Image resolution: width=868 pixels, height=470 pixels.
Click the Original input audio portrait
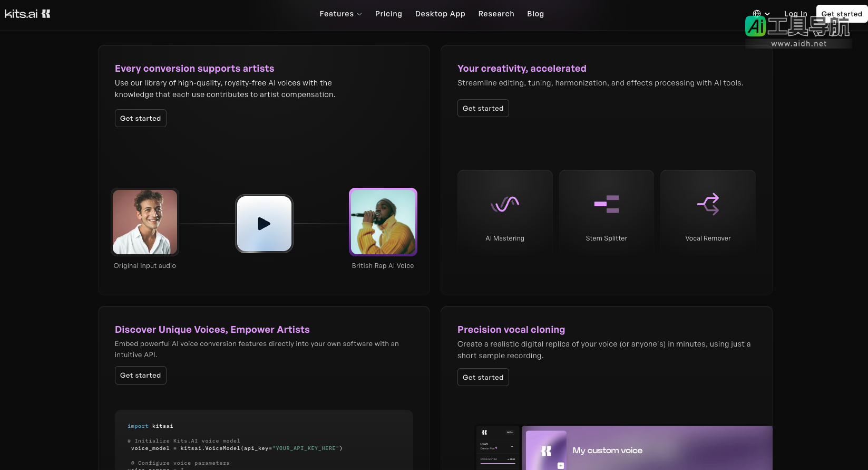tap(145, 222)
